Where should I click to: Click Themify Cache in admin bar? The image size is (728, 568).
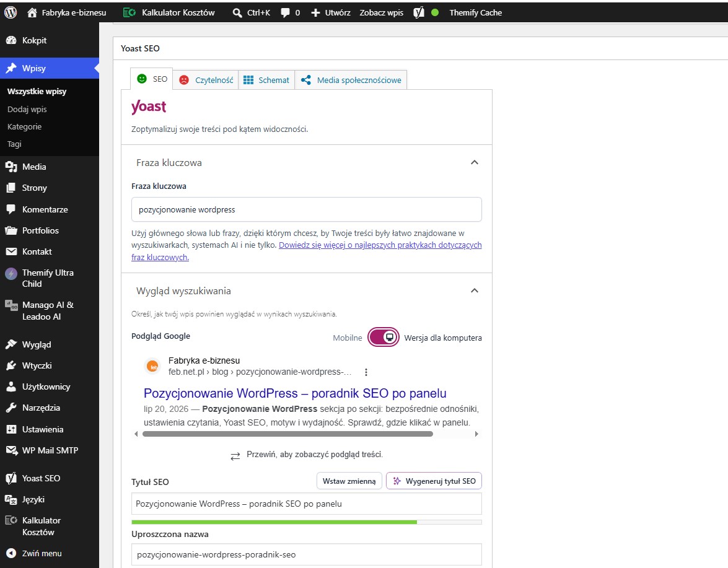[x=475, y=12]
